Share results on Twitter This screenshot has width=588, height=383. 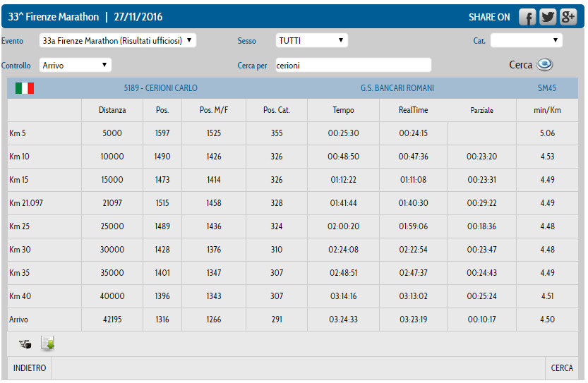548,17
